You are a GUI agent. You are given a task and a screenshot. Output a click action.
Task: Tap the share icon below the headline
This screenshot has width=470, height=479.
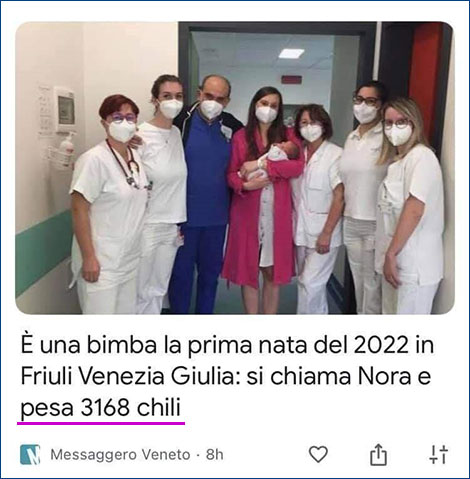point(378,454)
